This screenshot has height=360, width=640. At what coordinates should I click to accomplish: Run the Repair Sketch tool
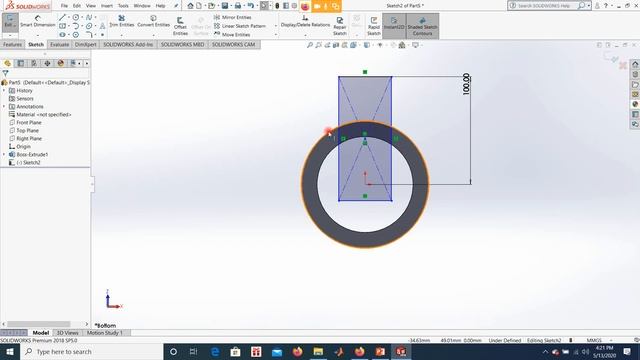(340, 26)
